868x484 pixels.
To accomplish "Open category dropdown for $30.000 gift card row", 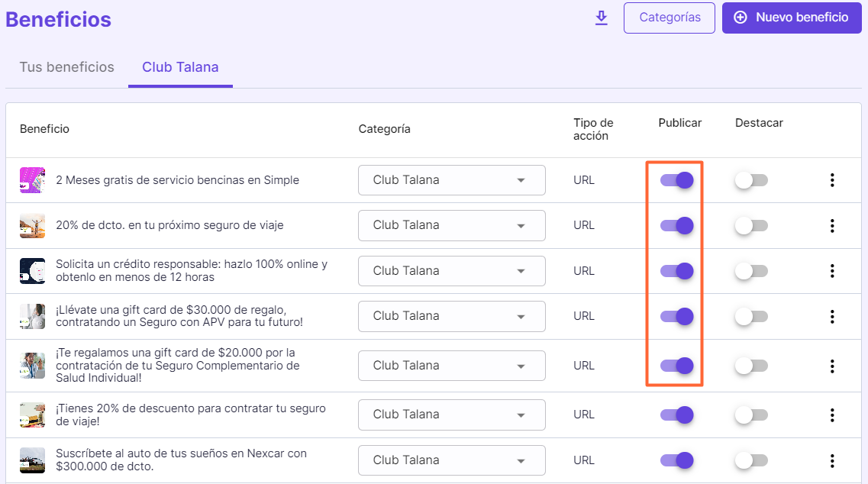I will 452,316.
